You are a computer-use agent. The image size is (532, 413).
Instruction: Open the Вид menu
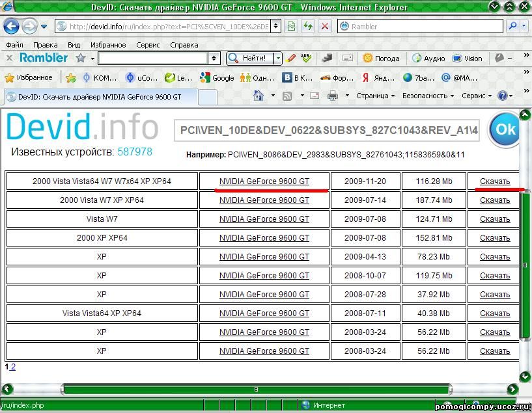74,45
